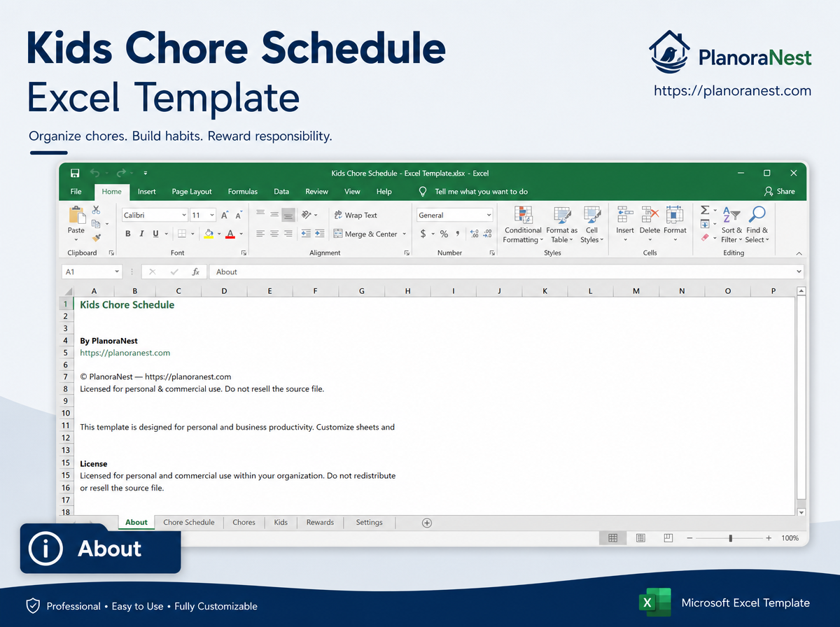840x627 pixels.
Task: Open https://planoranest.com link in cell A5
Action: 125,353
